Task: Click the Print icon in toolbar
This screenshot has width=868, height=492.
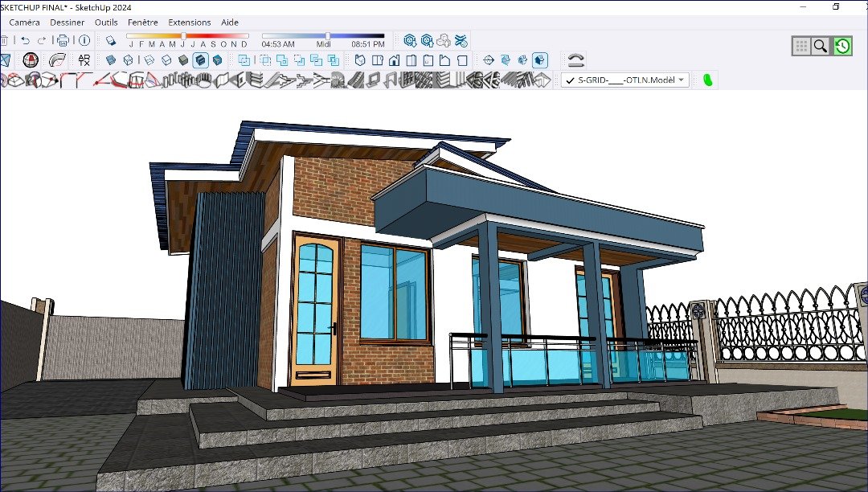Action: (63, 40)
